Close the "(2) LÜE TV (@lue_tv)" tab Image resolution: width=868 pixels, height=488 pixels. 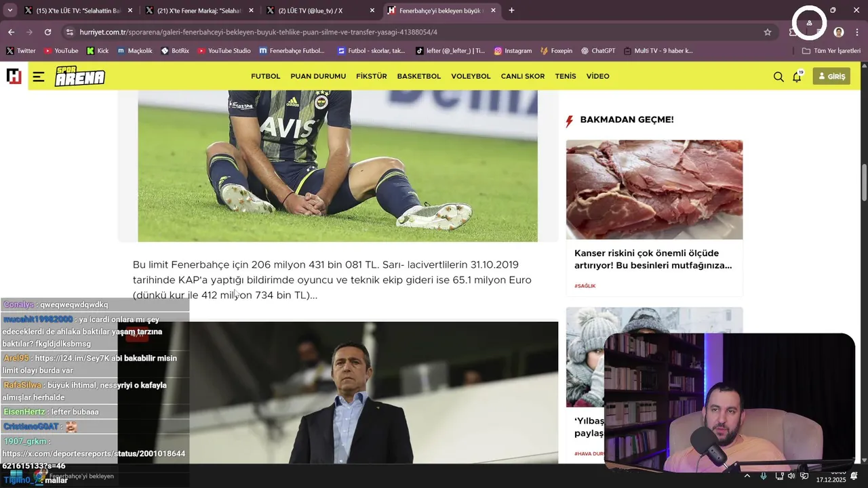click(x=372, y=11)
